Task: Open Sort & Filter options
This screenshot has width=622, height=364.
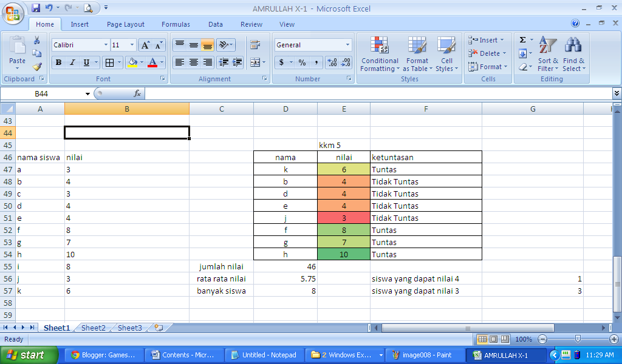Action: 547,54
